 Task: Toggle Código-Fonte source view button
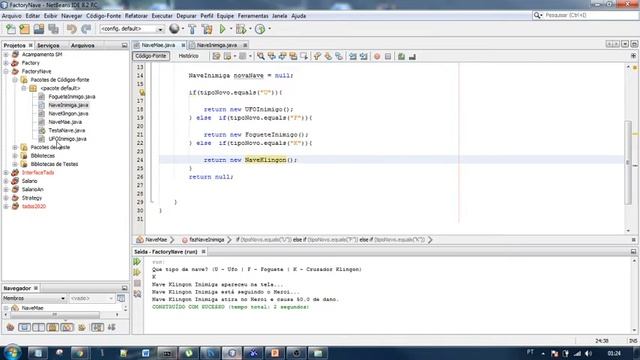tap(151, 56)
